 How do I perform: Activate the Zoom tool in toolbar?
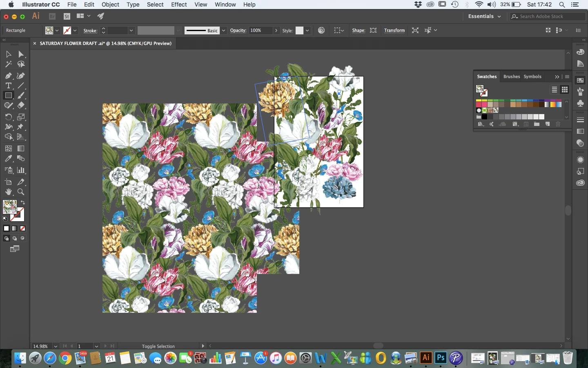point(21,192)
